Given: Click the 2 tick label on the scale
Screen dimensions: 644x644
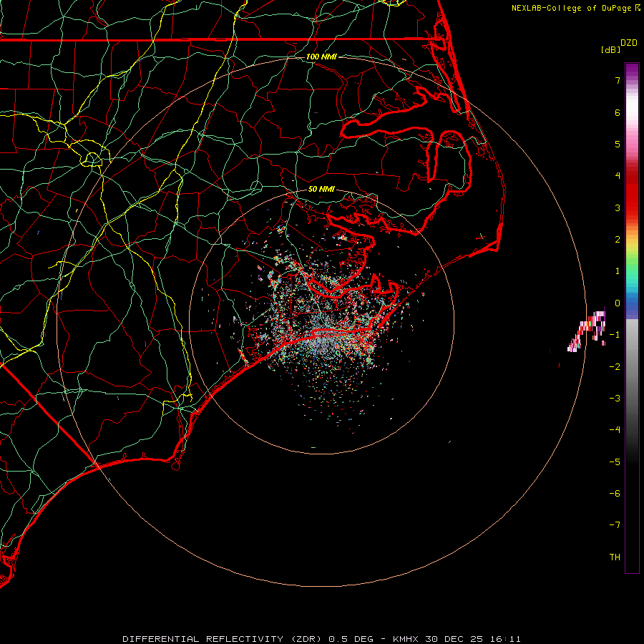Looking at the screenshot, I should click(x=618, y=240).
